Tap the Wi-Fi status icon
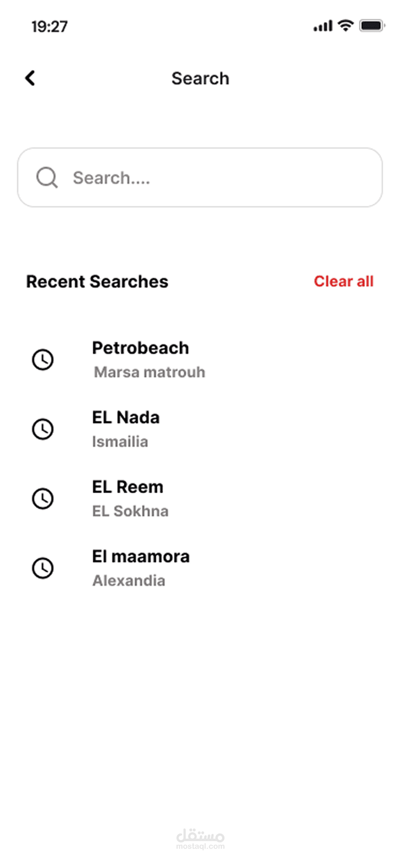The width and height of the screenshot is (401, 868). 345,26
